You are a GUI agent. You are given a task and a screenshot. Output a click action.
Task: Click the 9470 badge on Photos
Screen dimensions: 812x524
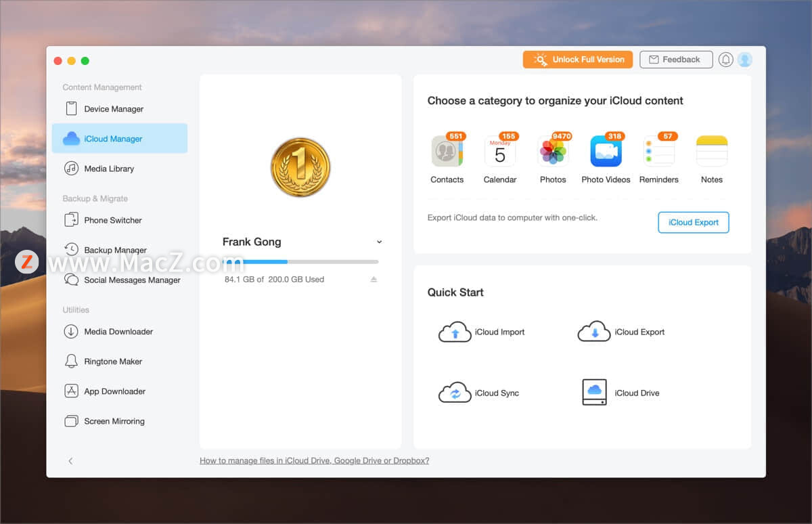[562, 136]
